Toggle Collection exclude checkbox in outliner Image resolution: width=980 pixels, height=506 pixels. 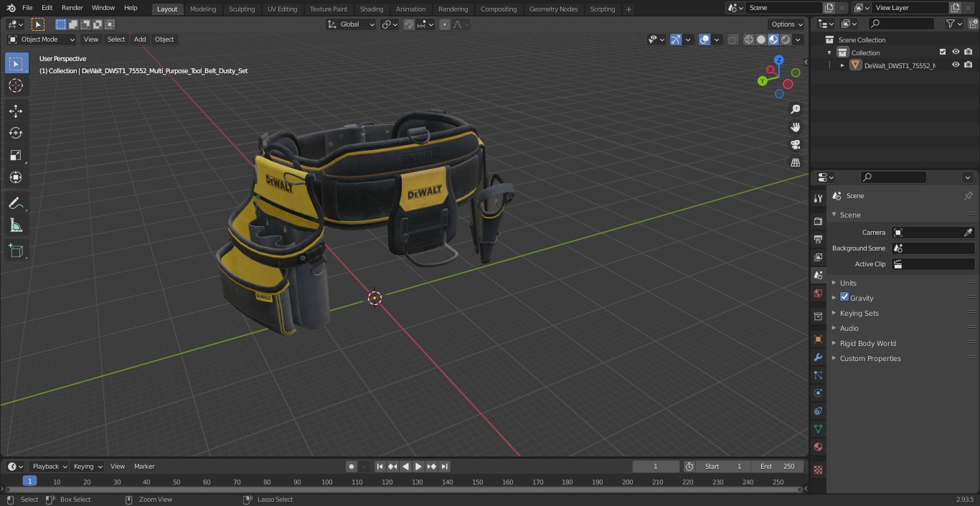point(943,52)
